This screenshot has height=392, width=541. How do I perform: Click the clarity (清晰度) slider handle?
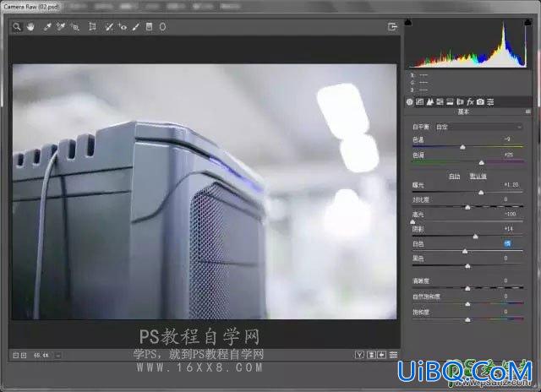[x=467, y=288]
